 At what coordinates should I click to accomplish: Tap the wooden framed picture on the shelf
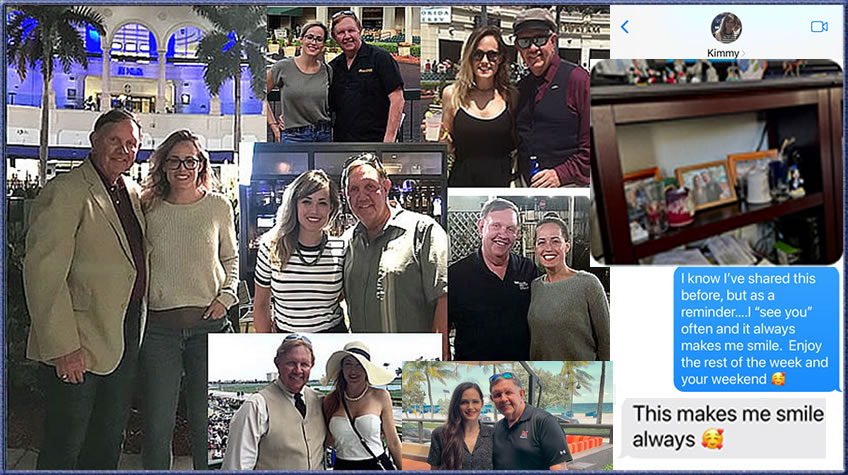[706, 184]
